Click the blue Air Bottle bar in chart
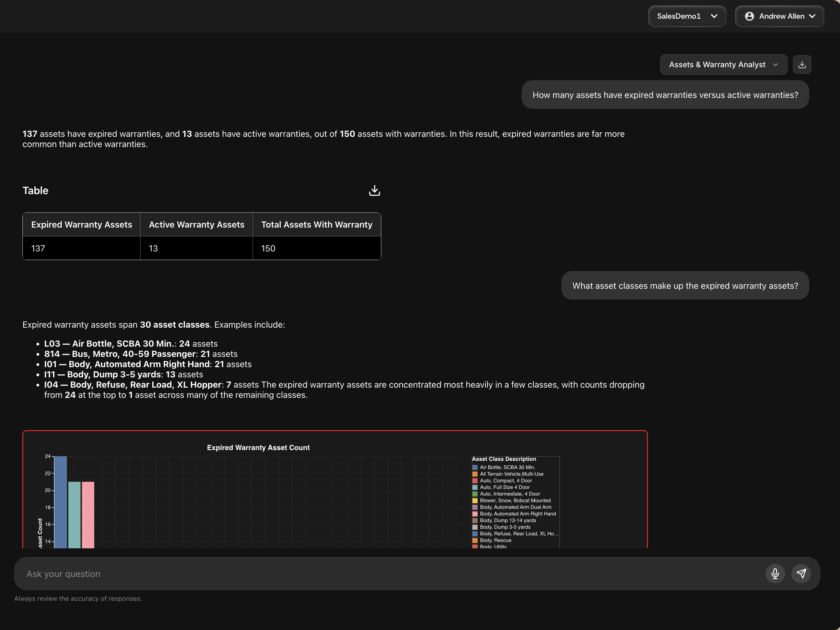Screen dimensions: 840x630 click(x=60, y=502)
